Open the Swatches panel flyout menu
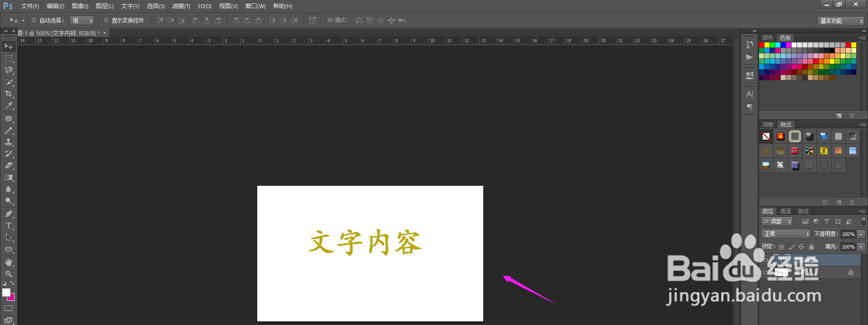This screenshot has height=325, width=868. pyautogui.click(x=863, y=38)
